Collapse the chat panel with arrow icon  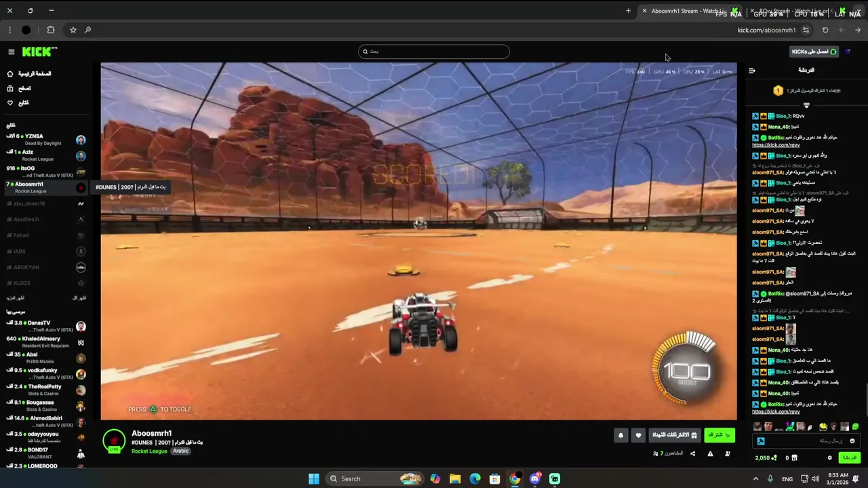(x=751, y=70)
